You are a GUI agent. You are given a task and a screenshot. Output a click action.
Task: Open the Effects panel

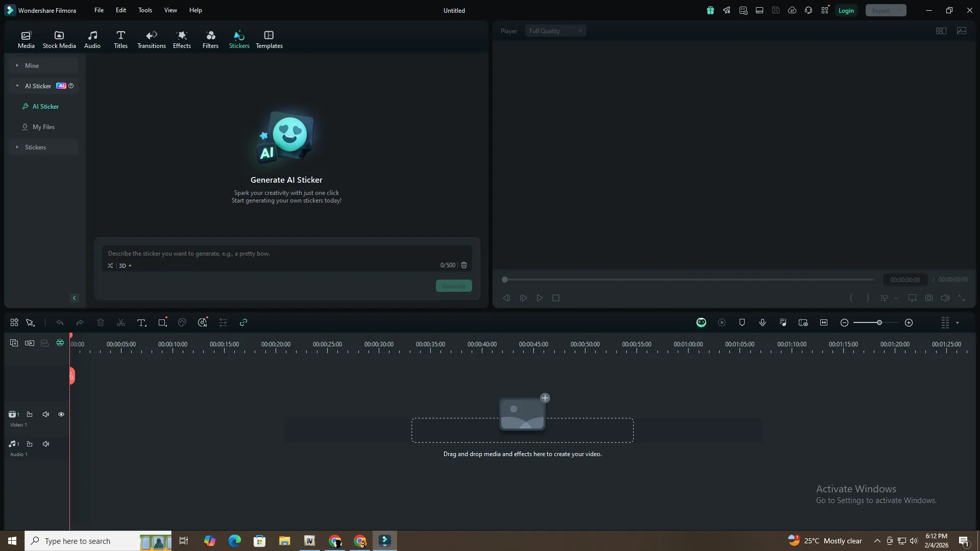click(182, 39)
